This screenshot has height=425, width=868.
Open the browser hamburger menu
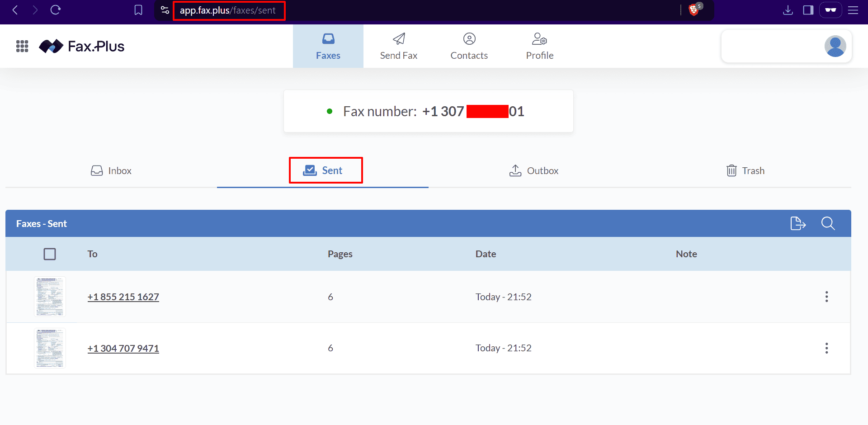pos(853,10)
